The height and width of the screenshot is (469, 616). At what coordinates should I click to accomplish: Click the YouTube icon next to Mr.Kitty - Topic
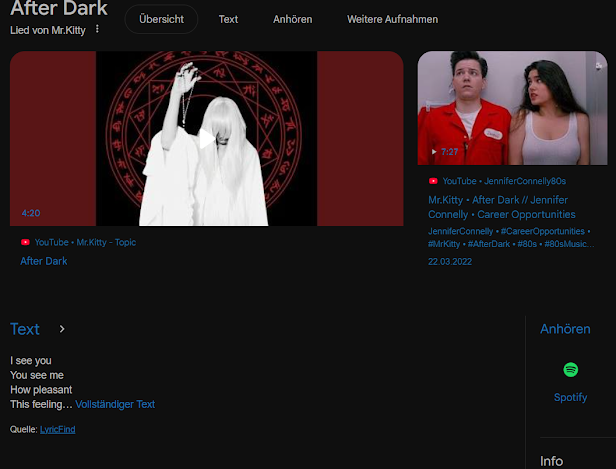click(25, 242)
